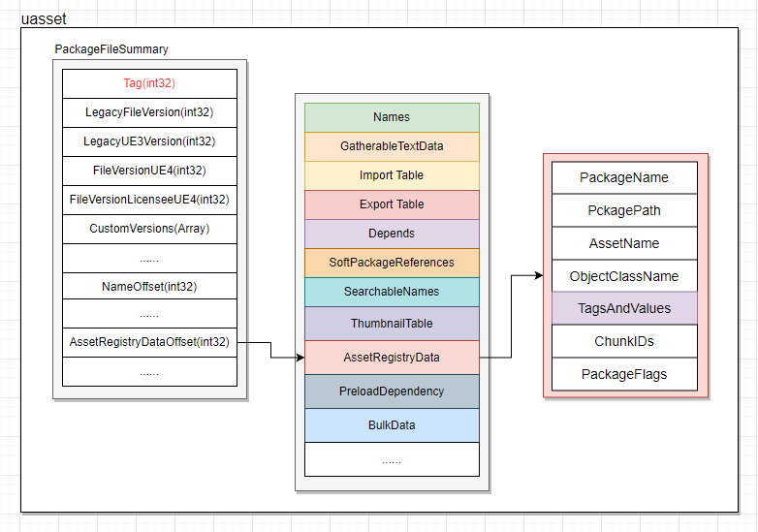758x532 pixels.
Task: Click the purple Depends block
Action: tap(392, 234)
